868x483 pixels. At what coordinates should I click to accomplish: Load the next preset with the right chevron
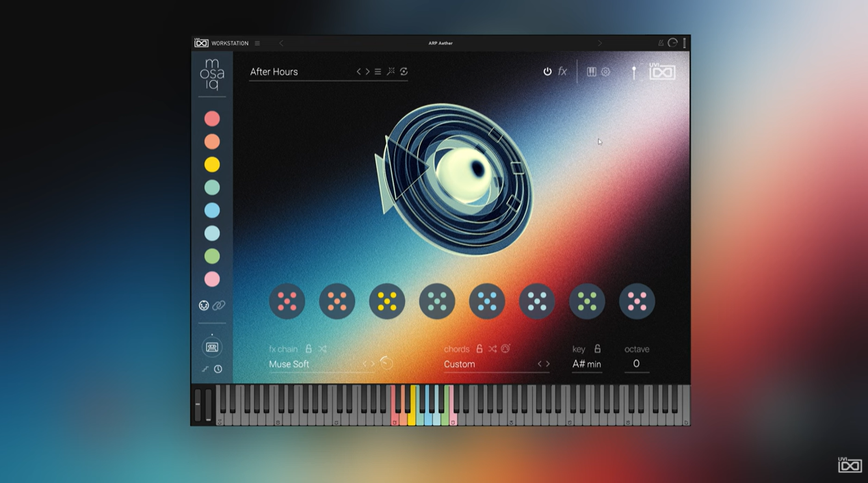(x=367, y=71)
